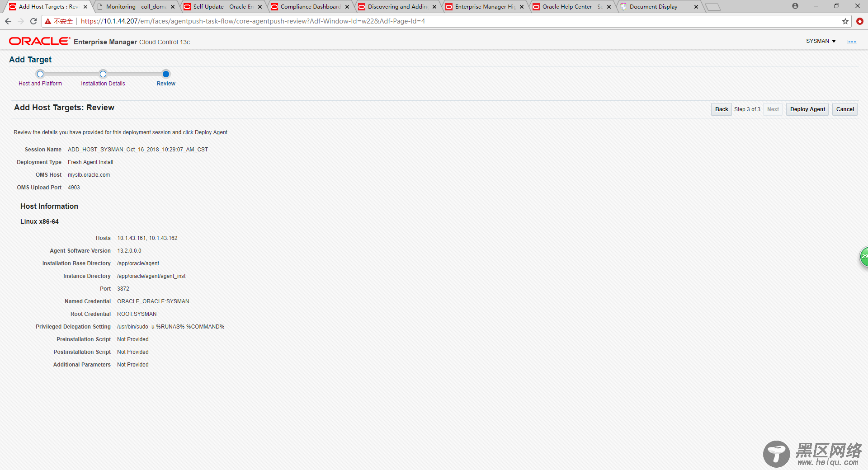
Task: Switch to Enterprise Manager High tab
Action: click(x=485, y=7)
